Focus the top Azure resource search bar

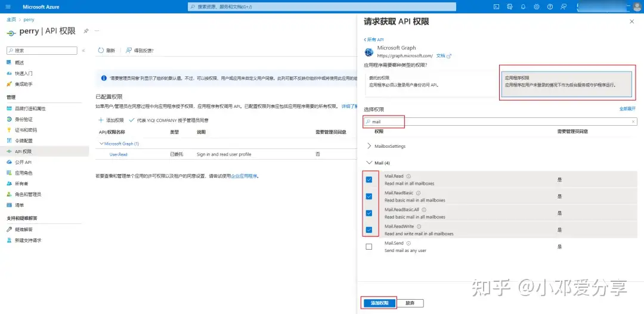click(322, 7)
